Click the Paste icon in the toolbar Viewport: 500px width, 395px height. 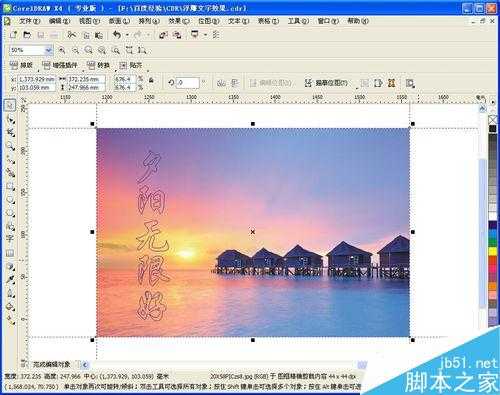tap(99, 35)
